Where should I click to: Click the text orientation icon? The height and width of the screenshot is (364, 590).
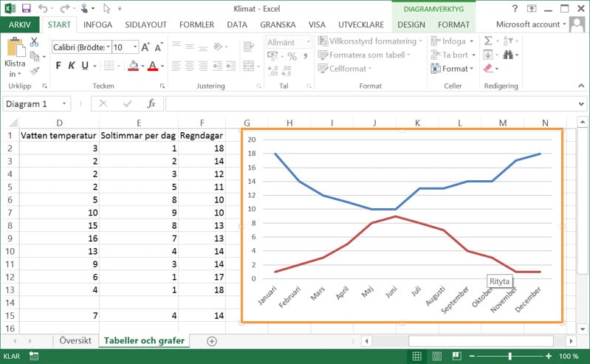218,47
